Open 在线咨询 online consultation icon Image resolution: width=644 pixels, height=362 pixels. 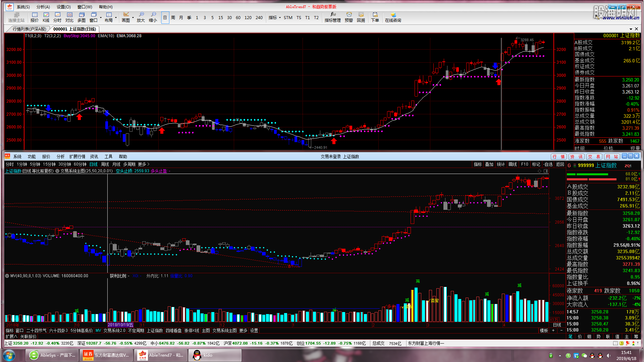[x=393, y=17]
